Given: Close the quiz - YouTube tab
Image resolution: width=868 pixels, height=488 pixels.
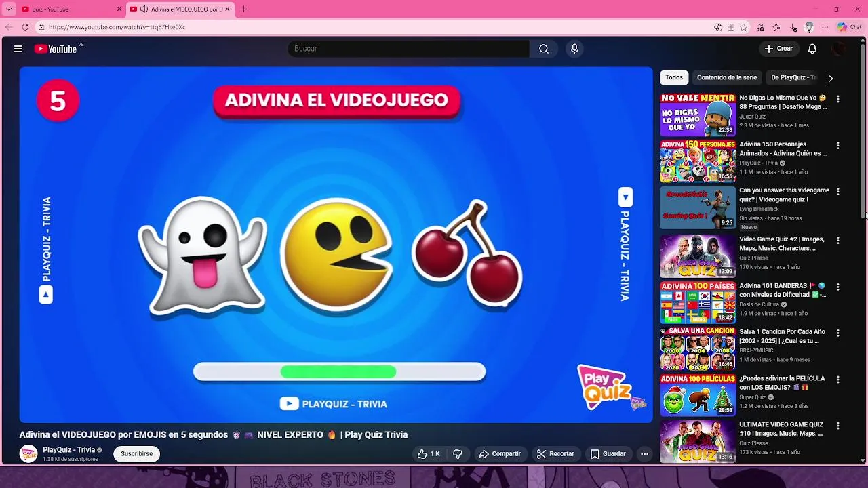Looking at the screenshot, I should click(x=119, y=9).
